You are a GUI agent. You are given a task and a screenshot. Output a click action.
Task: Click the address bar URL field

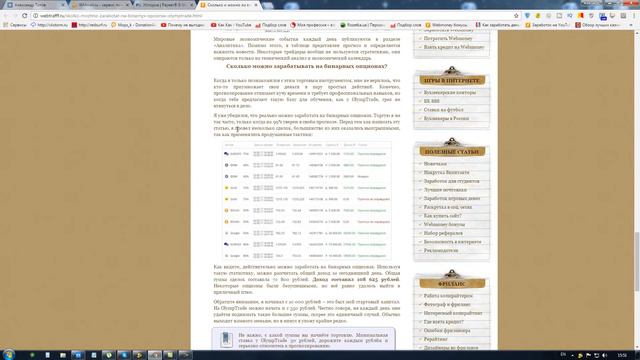click(x=273, y=16)
